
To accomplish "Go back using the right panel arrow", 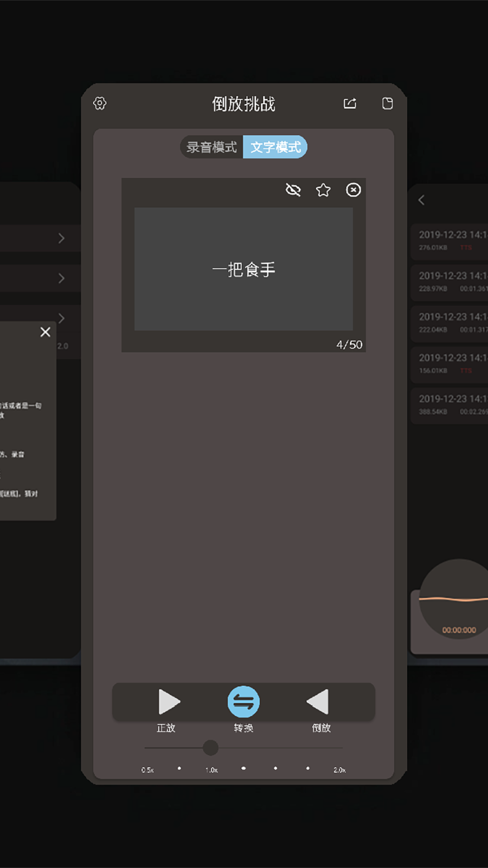I will coord(421,200).
